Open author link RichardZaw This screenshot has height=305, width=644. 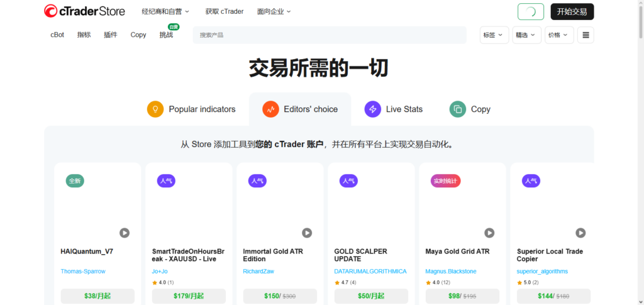tap(258, 271)
